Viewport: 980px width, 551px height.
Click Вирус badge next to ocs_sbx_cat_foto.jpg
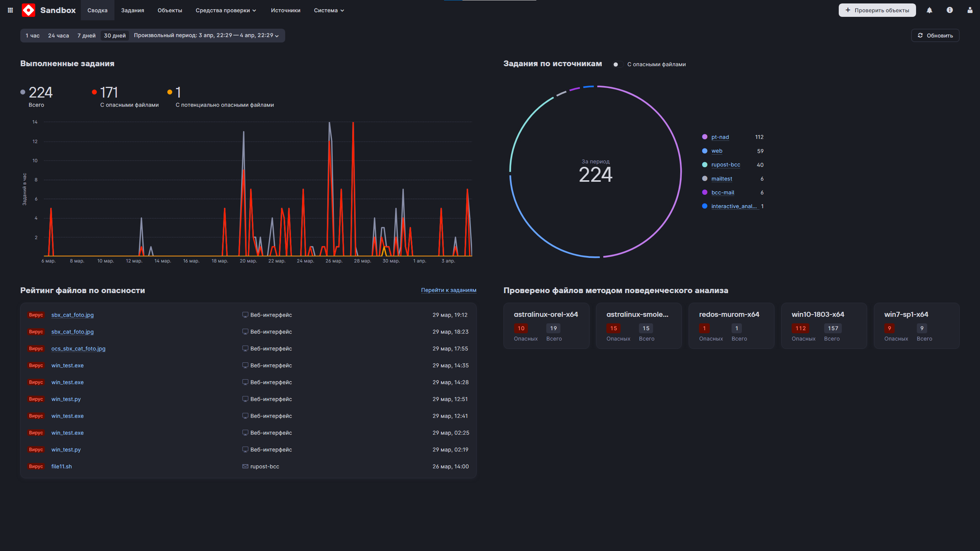(x=36, y=348)
